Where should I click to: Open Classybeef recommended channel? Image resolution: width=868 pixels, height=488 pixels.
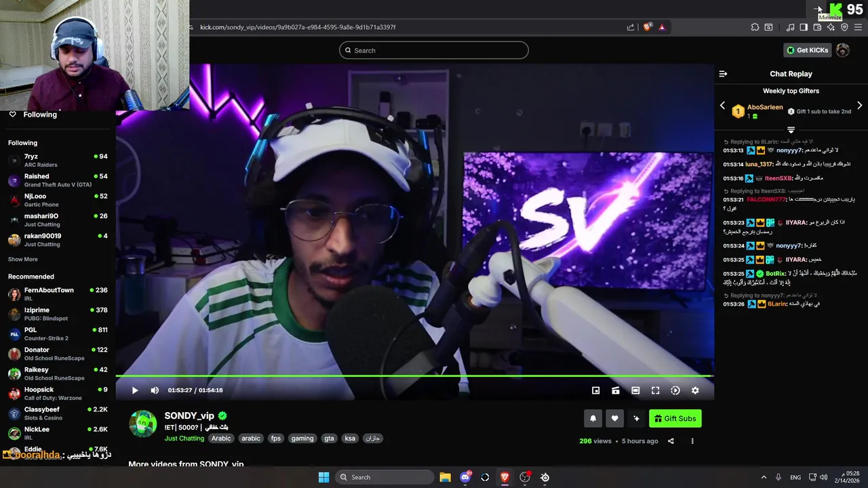tap(58, 413)
